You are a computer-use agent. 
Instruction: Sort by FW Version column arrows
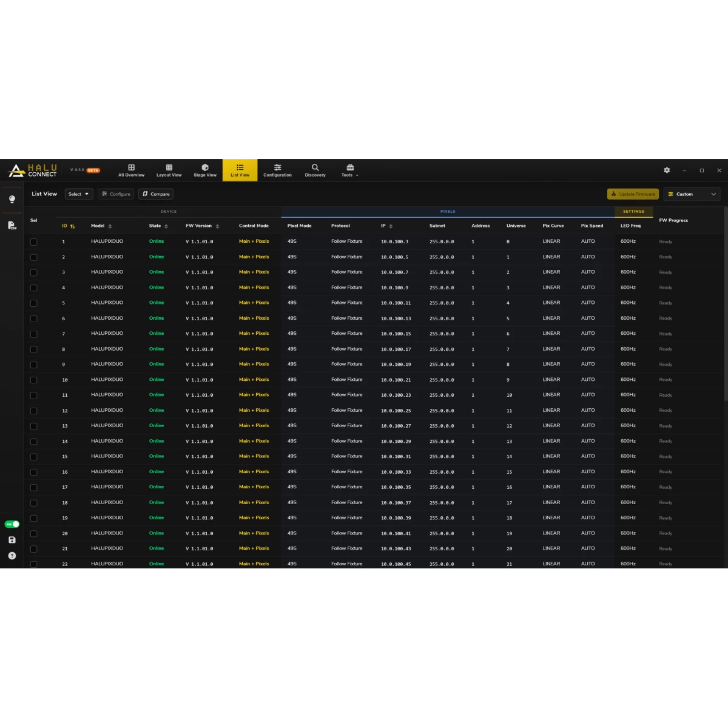pos(217,226)
